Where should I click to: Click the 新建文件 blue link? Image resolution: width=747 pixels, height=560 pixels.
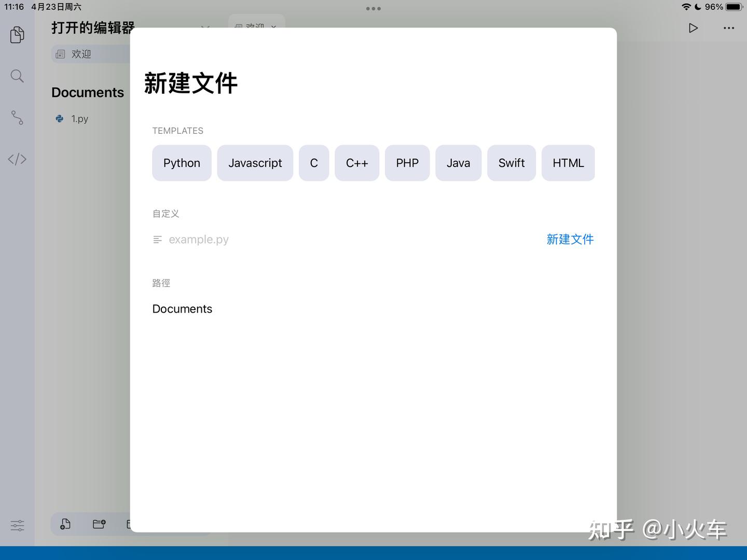(x=570, y=239)
